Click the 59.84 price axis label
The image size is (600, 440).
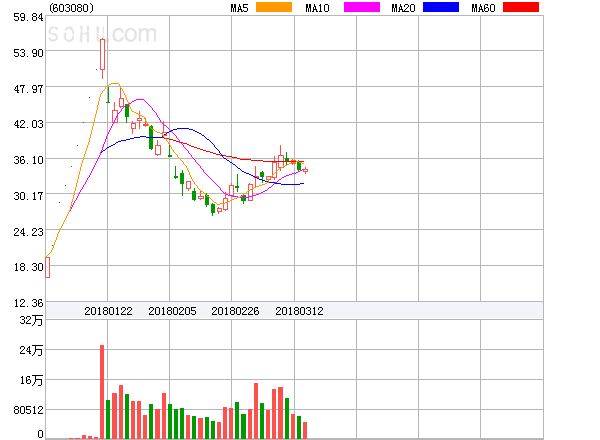click(28, 17)
